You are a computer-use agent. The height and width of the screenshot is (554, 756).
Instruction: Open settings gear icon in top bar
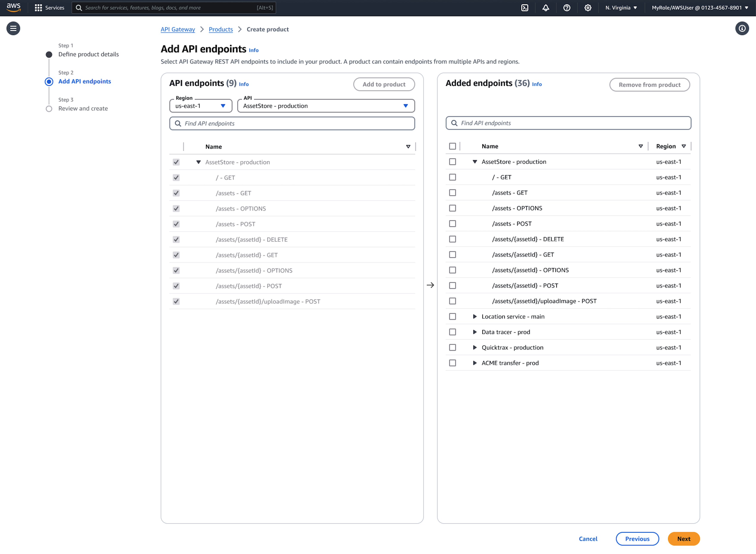(587, 8)
